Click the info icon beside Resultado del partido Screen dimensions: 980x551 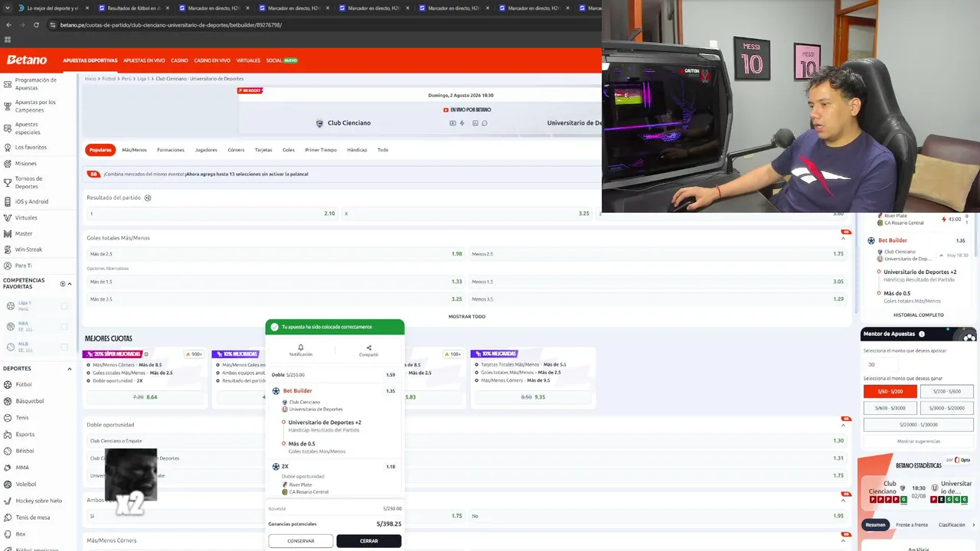(148, 197)
